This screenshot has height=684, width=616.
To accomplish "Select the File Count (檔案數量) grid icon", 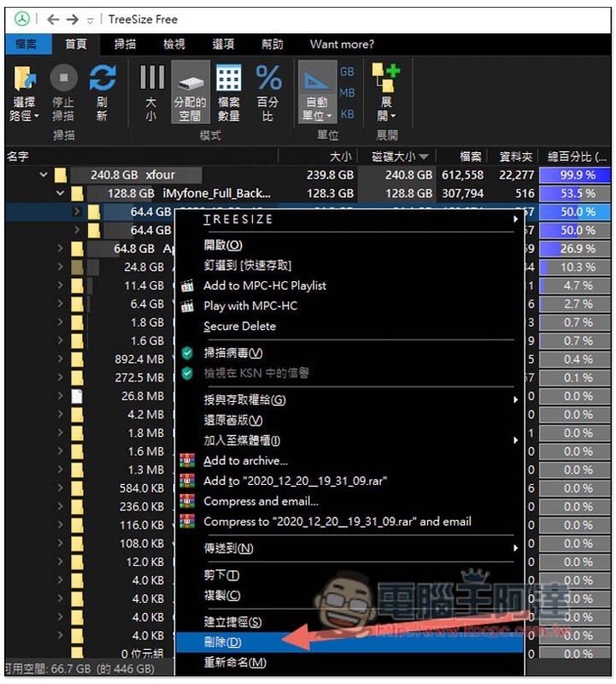I will pos(229,78).
